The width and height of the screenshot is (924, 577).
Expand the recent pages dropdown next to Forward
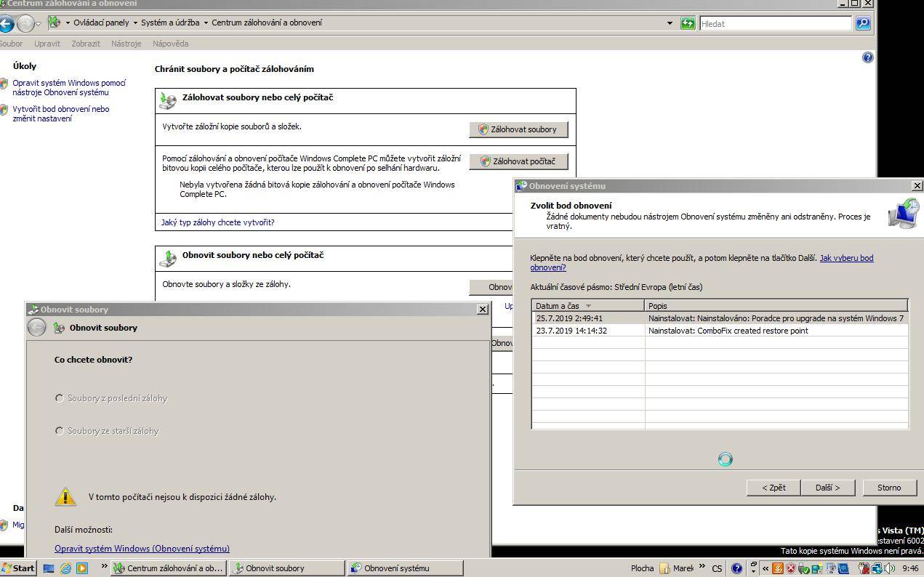point(39,24)
